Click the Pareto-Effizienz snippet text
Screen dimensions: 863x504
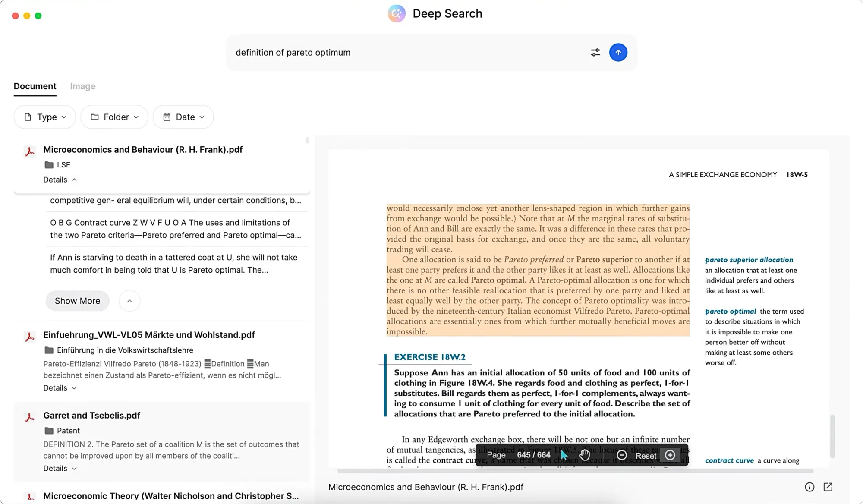[x=162, y=369]
